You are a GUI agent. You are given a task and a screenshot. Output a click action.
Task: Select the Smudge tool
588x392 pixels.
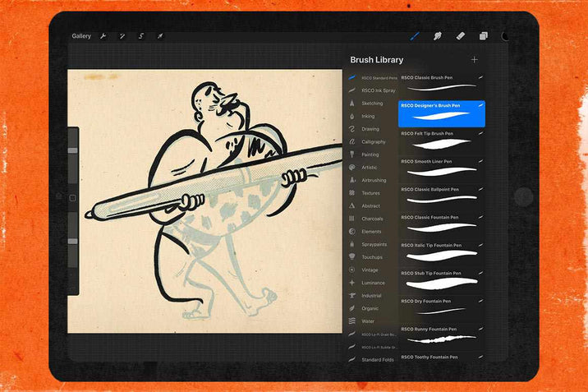tap(438, 36)
